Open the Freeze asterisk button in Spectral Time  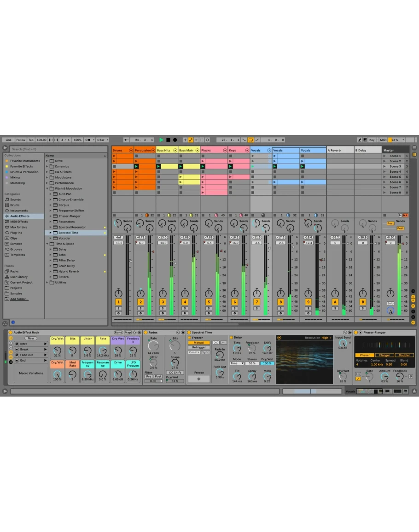click(198, 379)
